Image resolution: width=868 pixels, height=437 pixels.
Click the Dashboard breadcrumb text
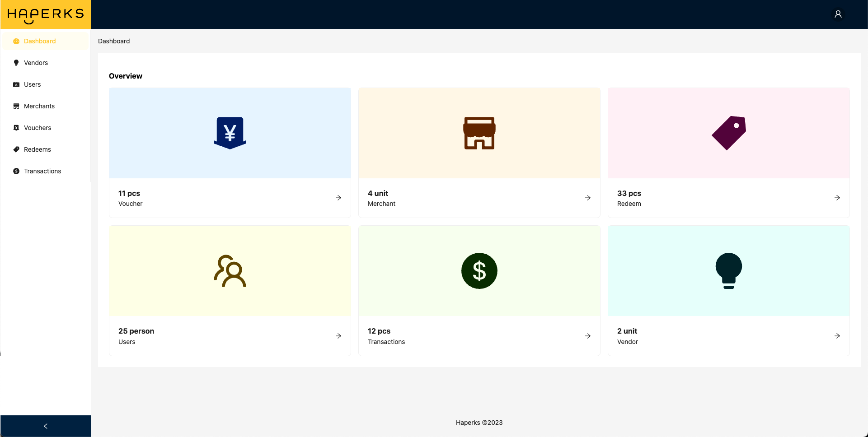coord(114,41)
